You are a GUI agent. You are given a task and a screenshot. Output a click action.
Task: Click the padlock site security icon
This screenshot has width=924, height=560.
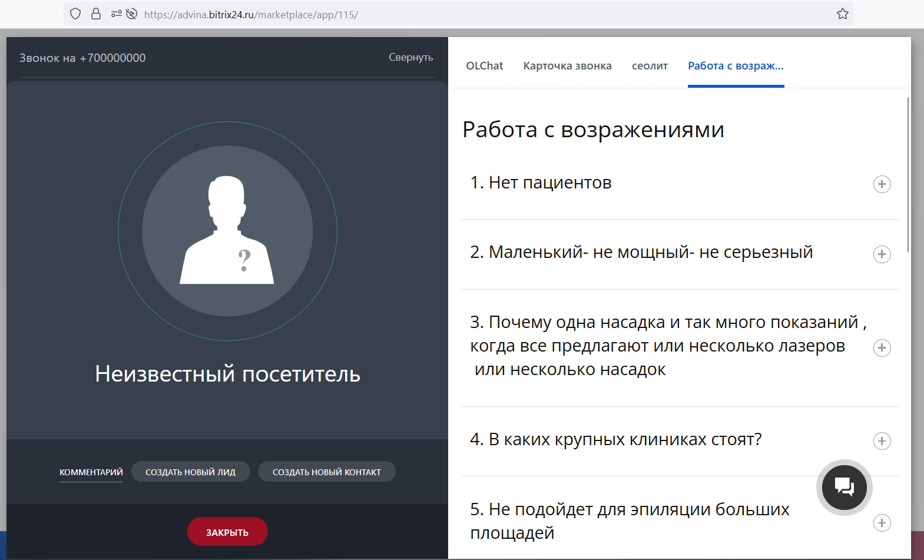pos(96,14)
